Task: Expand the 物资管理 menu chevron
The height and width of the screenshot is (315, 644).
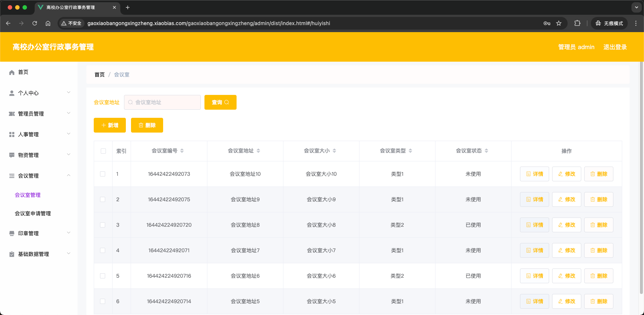Action: 69,155
